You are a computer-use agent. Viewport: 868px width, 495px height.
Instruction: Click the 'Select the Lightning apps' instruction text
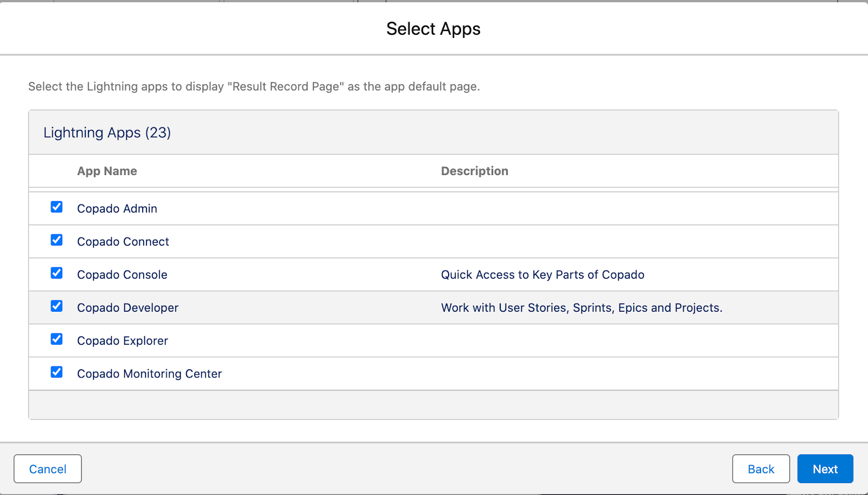(x=254, y=87)
